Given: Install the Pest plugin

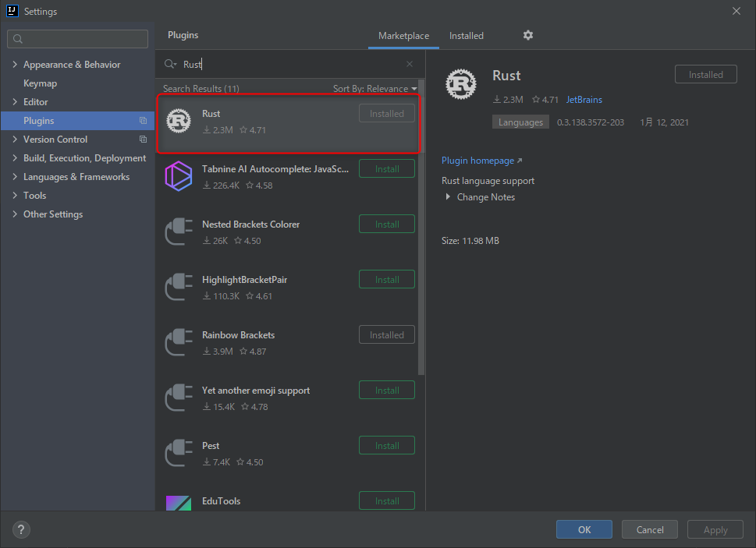Looking at the screenshot, I should [x=387, y=446].
